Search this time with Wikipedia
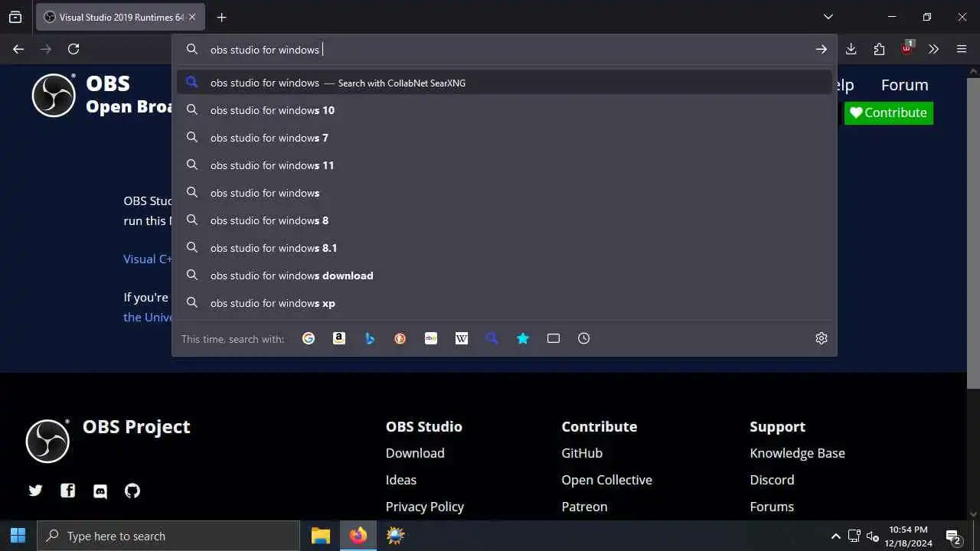Screen dimensions: 980x551 point(462,338)
